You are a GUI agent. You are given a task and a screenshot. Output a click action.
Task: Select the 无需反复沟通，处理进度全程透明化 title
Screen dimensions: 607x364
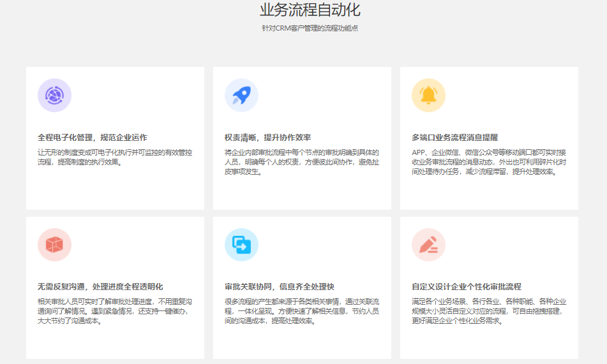click(x=100, y=287)
